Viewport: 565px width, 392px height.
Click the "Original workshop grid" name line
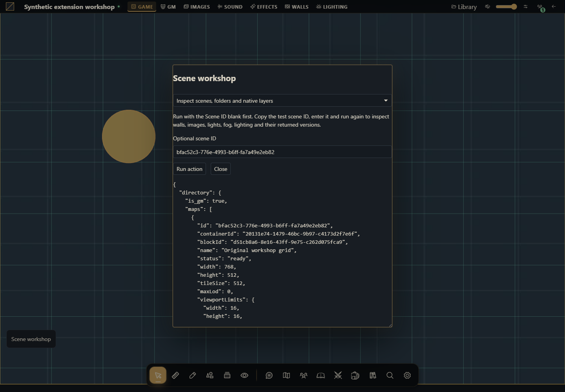coord(247,250)
